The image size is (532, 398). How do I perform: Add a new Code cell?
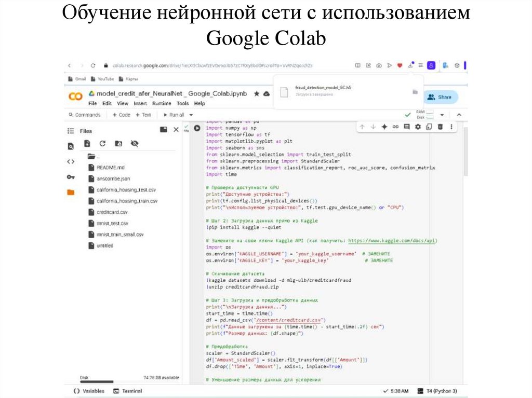[122, 115]
